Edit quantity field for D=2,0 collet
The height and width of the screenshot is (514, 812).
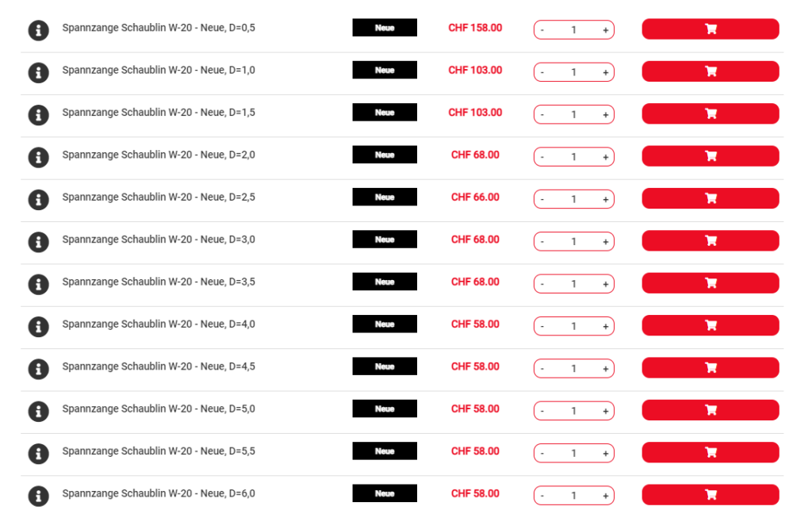[574, 157]
